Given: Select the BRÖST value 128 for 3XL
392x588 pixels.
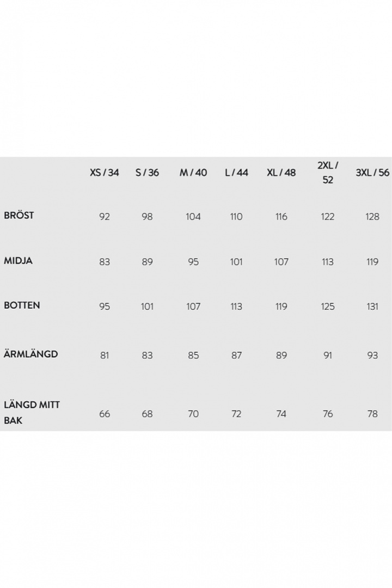Looking at the screenshot, I should pyautogui.click(x=372, y=217).
